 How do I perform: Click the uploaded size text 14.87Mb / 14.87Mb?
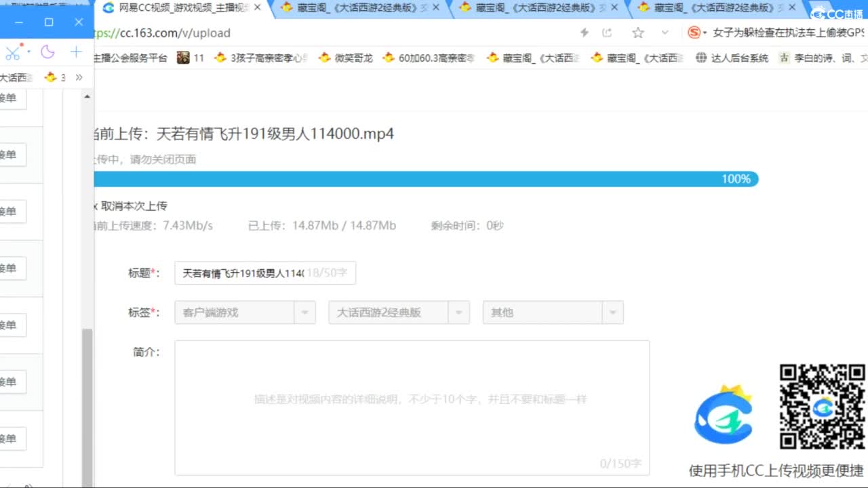pyautogui.click(x=344, y=226)
